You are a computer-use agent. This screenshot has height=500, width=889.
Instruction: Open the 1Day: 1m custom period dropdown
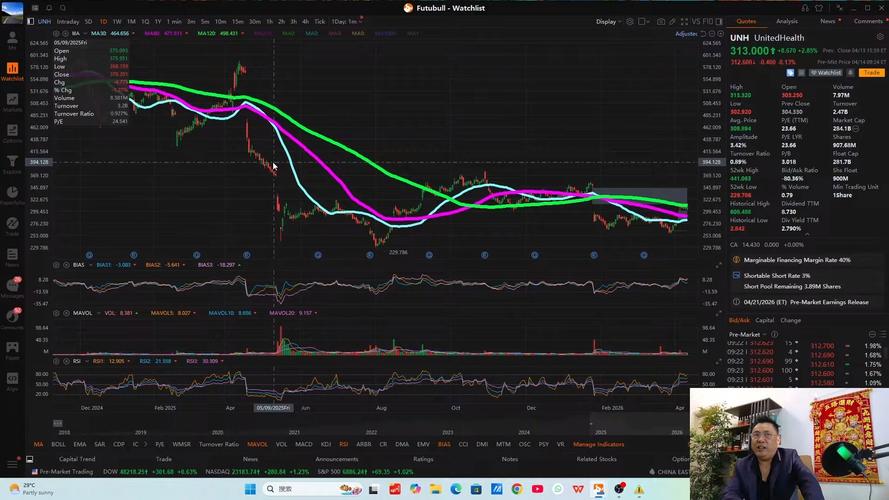[x=346, y=22]
